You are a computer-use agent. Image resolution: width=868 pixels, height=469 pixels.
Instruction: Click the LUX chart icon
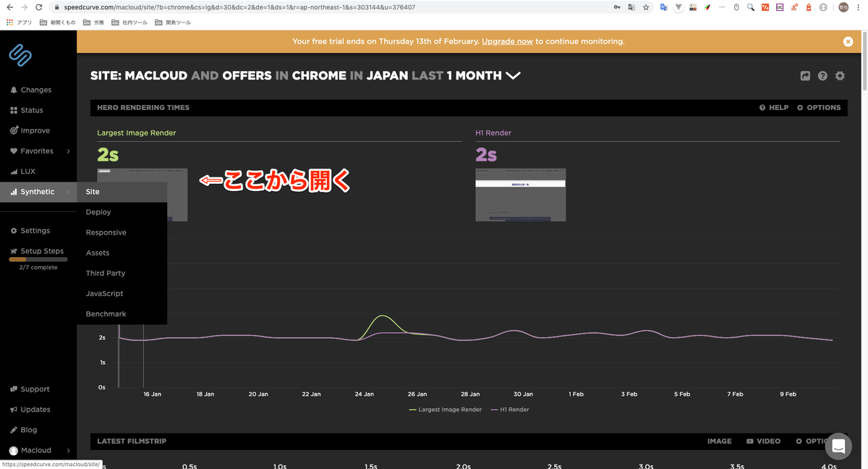pyautogui.click(x=14, y=172)
